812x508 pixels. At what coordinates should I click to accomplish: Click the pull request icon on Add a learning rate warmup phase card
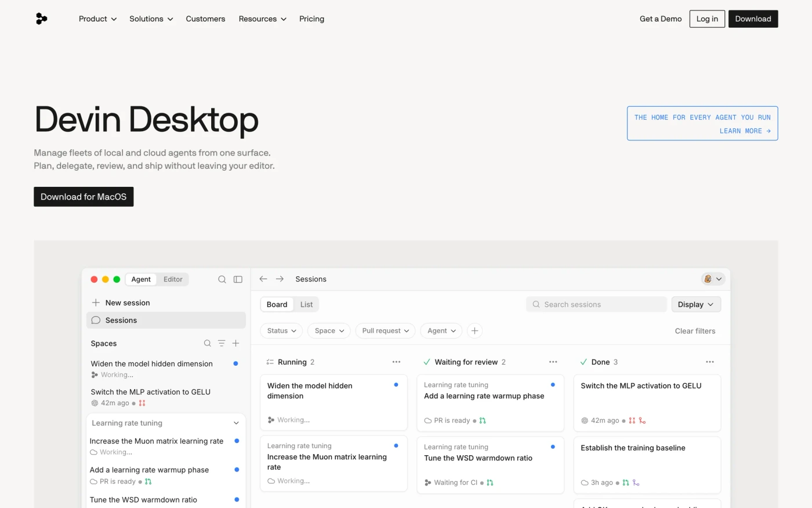pyautogui.click(x=483, y=421)
